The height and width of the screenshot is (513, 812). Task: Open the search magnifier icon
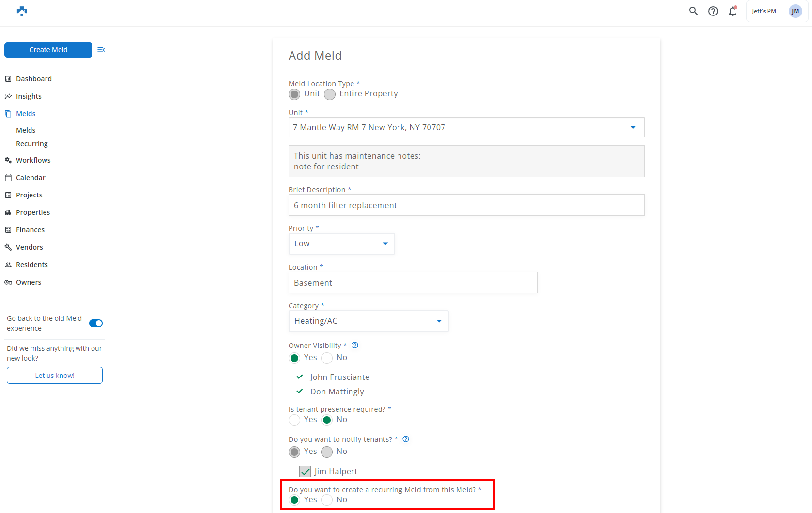pyautogui.click(x=693, y=11)
